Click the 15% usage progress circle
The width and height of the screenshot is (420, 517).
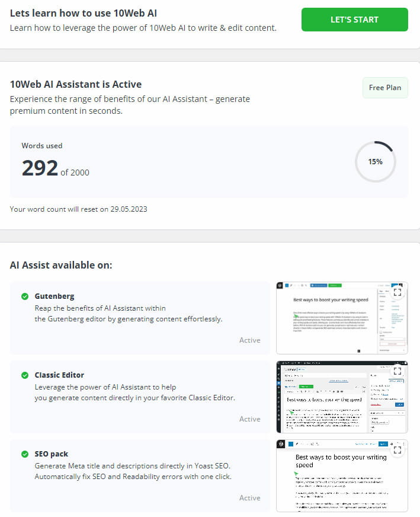pos(375,161)
